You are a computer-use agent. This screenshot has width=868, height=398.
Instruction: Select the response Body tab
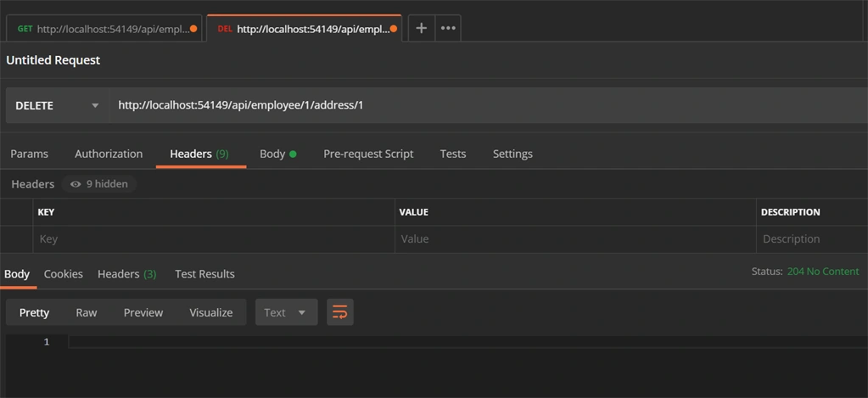click(17, 274)
